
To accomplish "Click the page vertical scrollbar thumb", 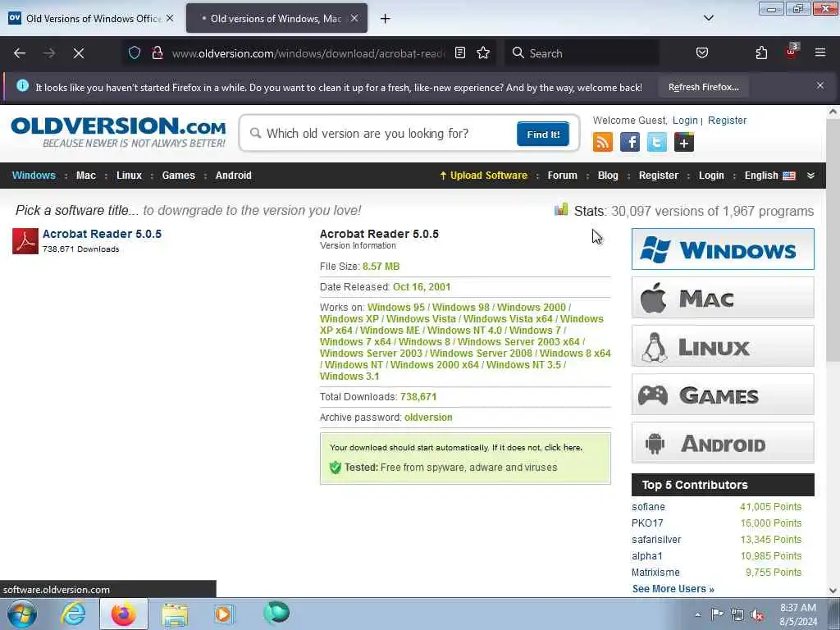I will click(x=833, y=240).
